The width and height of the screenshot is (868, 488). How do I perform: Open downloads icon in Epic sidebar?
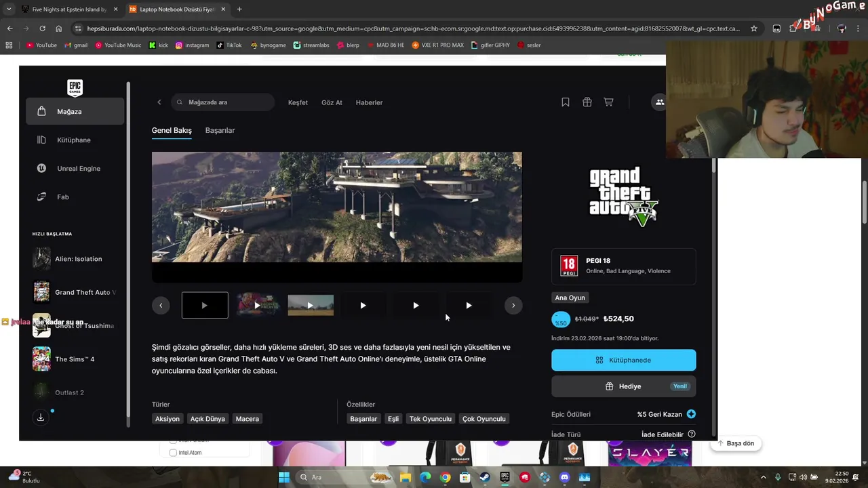41,418
